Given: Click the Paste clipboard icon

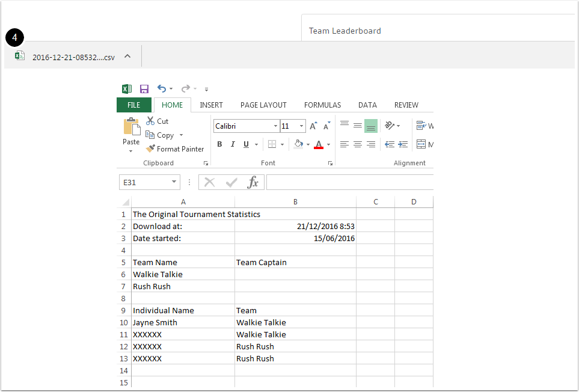Looking at the screenshot, I should pyautogui.click(x=132, y=127).
